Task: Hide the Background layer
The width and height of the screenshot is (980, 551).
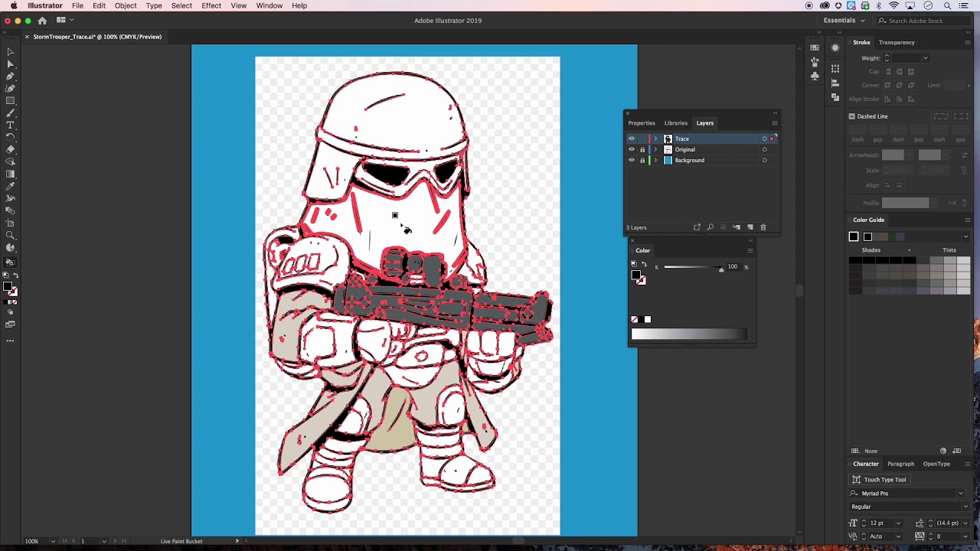Action: (x=632, y=160)
